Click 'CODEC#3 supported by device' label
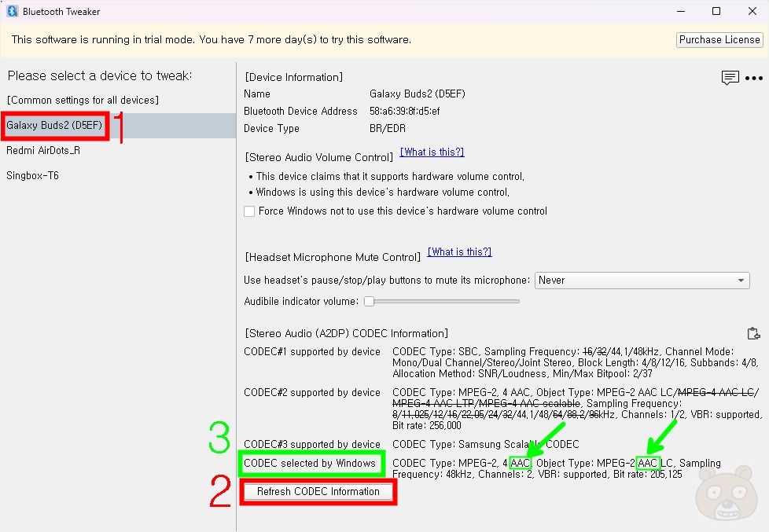The width and height of the screenshot is (769, 532). coord(312,444)
